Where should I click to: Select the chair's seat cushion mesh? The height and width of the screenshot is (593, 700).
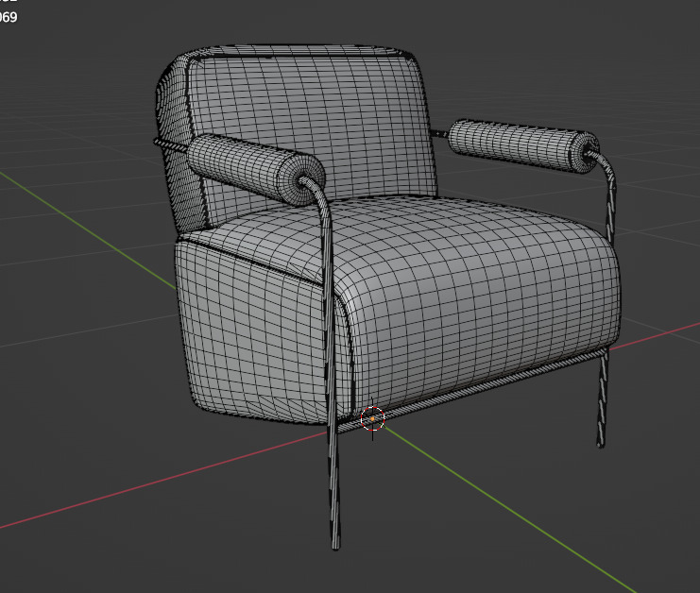click(473, 295)
